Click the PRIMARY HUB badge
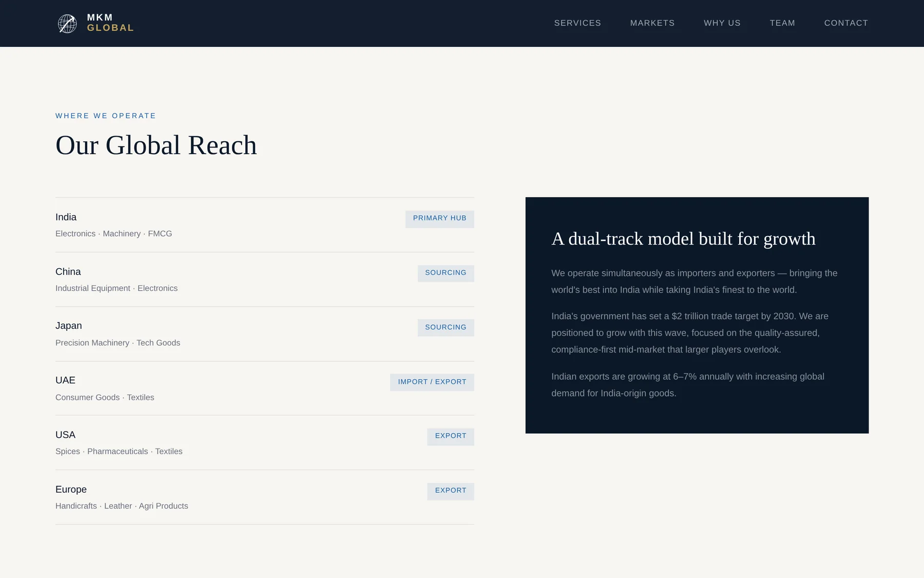Image resolution: width=924 pixels, height=578 pixels. (440, 218)
